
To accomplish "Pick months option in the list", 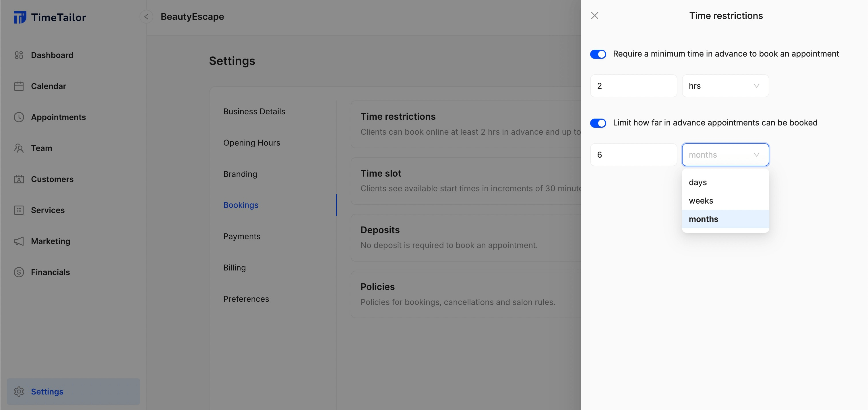I will point(703,219).
